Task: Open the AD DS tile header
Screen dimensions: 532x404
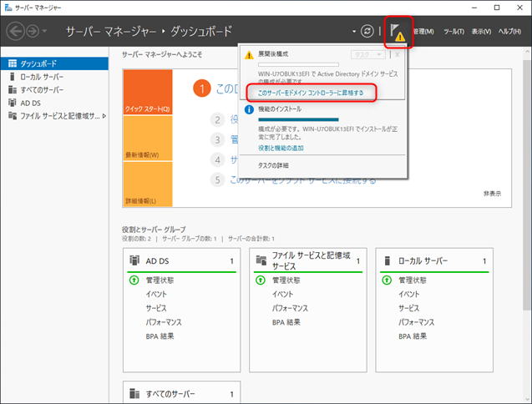Action: (181, 260)
